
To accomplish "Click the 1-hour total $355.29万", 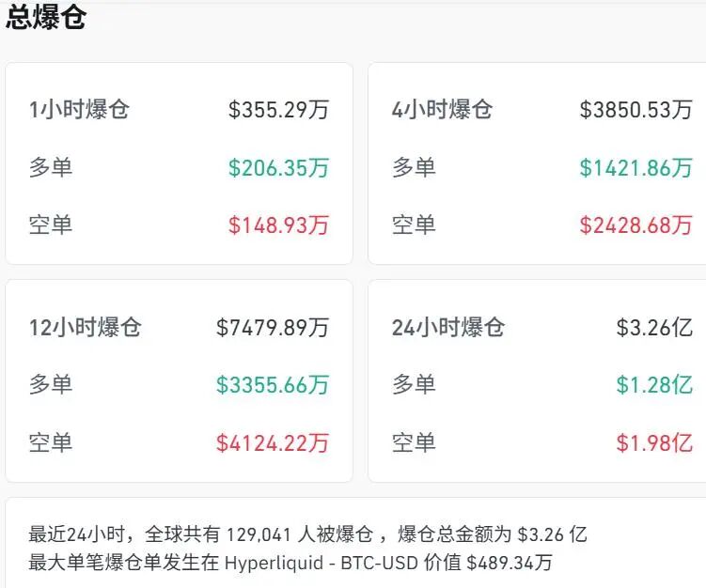I will (x=278, y=110).
